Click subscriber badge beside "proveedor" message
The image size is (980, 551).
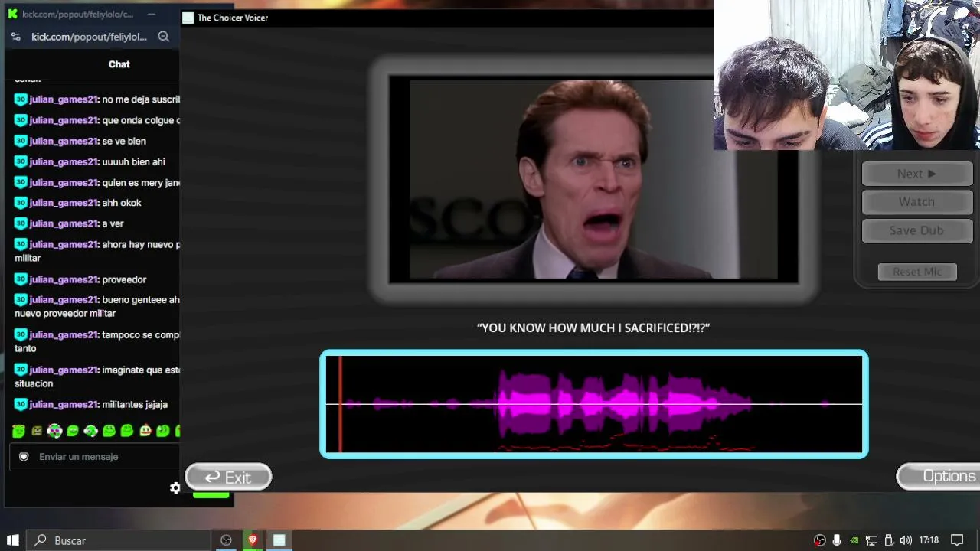21,279
